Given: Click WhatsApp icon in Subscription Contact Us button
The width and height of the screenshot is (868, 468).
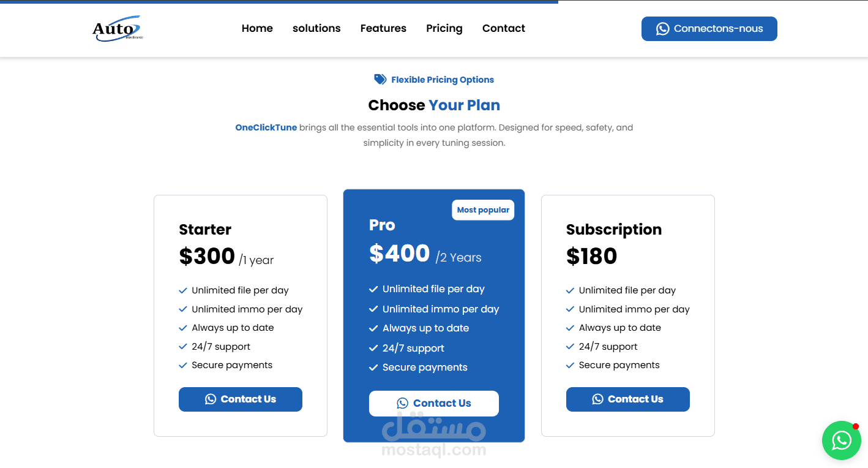Looking at the screenshot, I should [x=597, y=399].
